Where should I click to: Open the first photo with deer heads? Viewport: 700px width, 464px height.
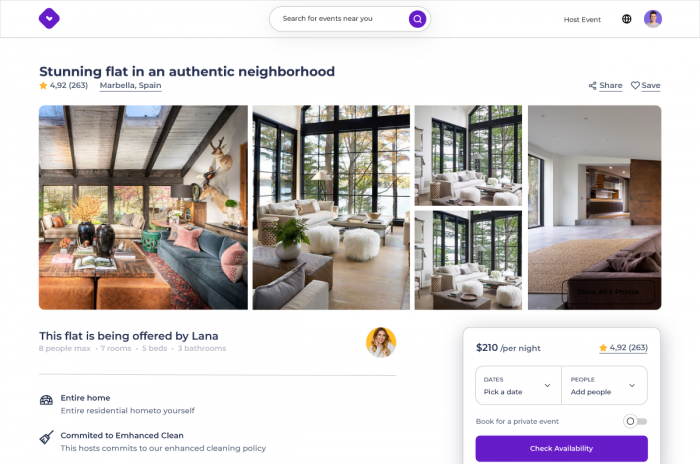pyautogui.click(x=143, y=207)
